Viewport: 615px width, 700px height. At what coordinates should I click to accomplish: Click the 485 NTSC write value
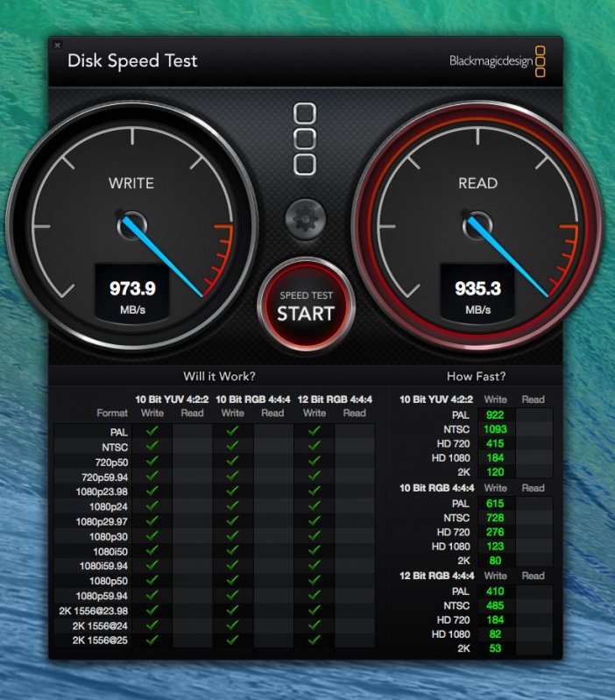click(495, 605)
